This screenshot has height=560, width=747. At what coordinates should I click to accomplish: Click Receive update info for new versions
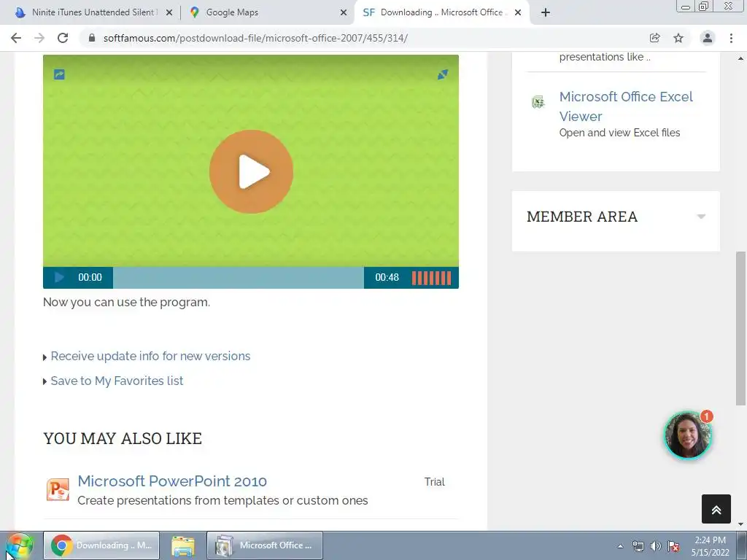[x=150, y=356]
